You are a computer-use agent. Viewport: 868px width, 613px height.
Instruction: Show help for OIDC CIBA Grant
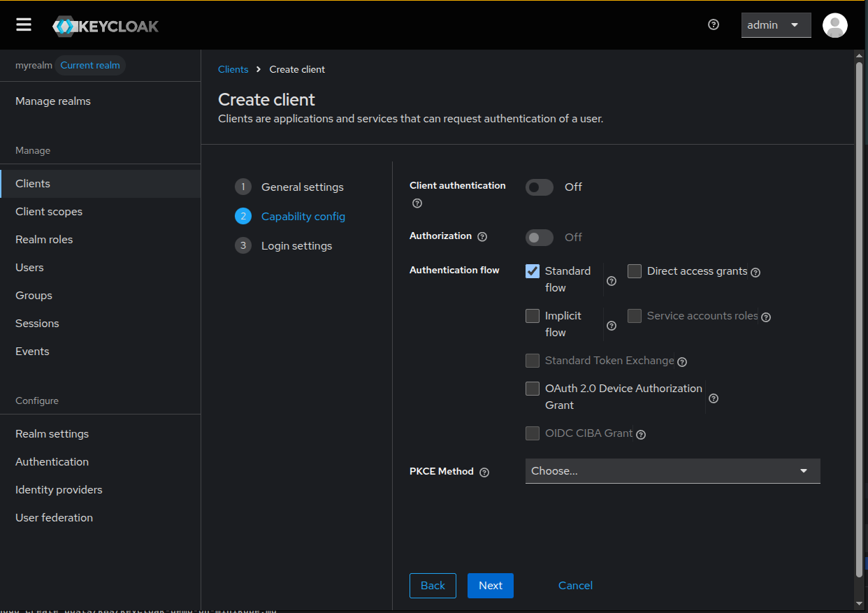(x=641, y=435)
